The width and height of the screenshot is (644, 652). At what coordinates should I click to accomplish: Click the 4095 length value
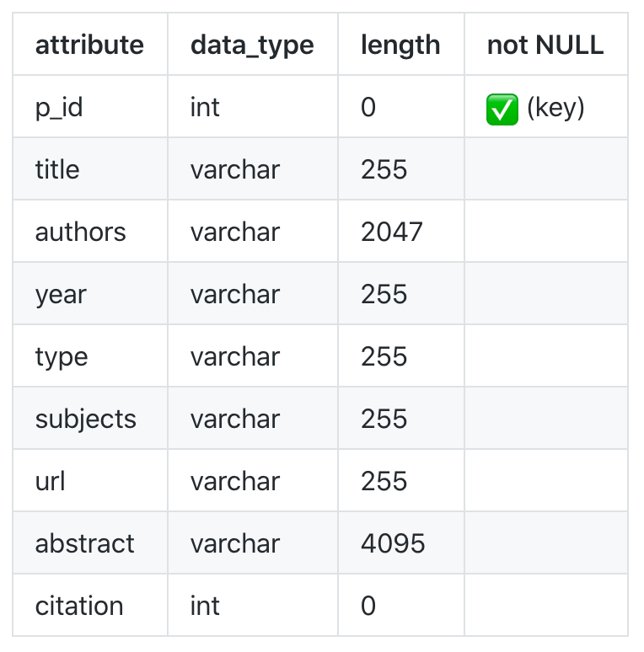pos(393,543)
